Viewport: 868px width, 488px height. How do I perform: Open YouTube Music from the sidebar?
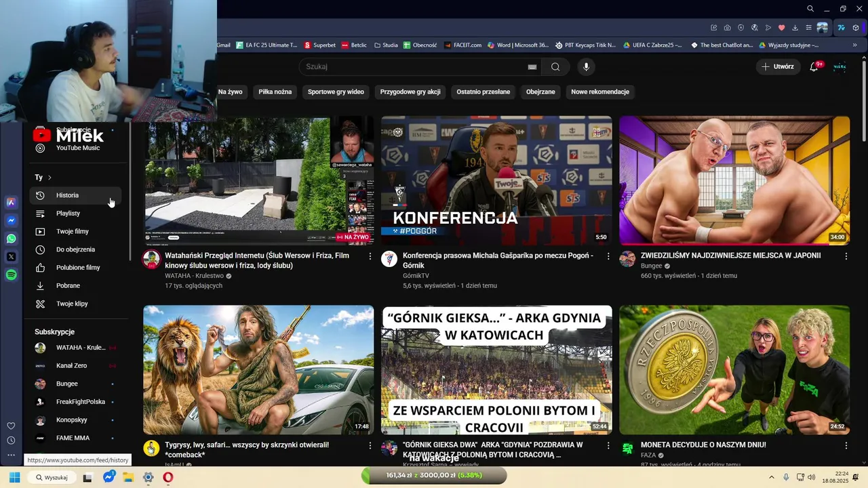75,148
